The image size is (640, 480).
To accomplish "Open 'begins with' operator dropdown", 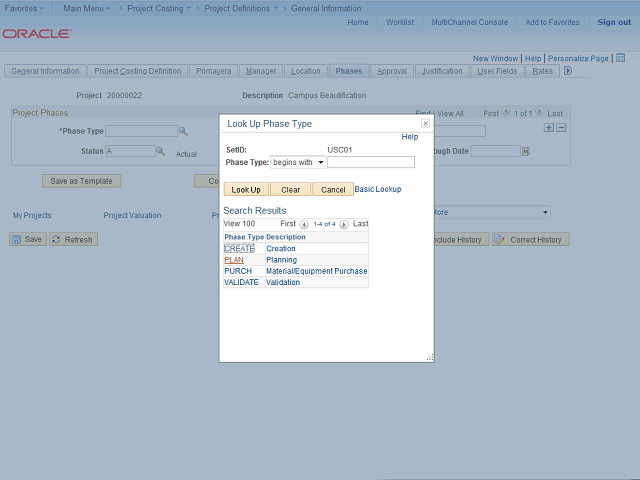I will [x=298, y=162].
